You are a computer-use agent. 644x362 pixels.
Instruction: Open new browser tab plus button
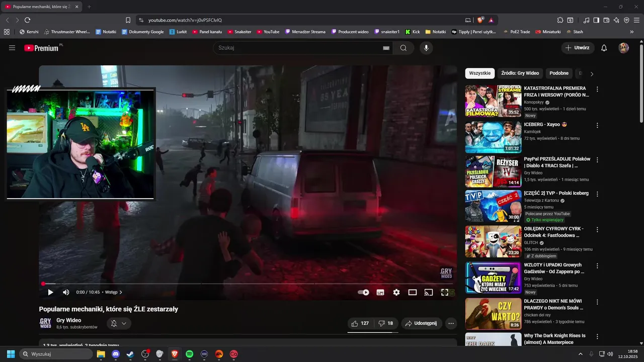tap(89, 7)
